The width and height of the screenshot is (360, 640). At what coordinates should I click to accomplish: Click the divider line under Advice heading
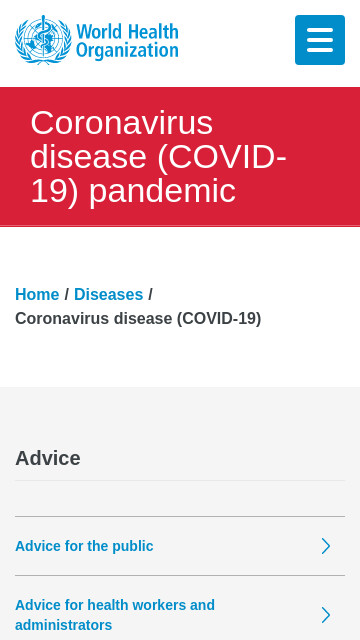(x=180, y=480)
